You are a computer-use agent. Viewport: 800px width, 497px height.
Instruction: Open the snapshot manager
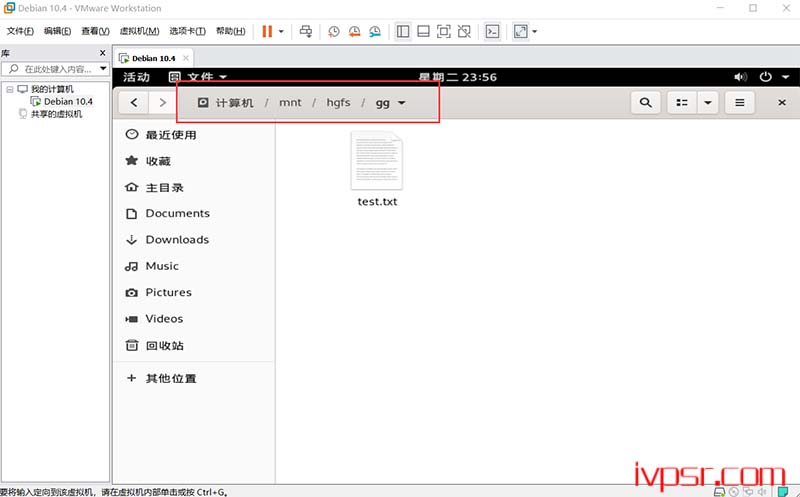click(x=374, y=32)
